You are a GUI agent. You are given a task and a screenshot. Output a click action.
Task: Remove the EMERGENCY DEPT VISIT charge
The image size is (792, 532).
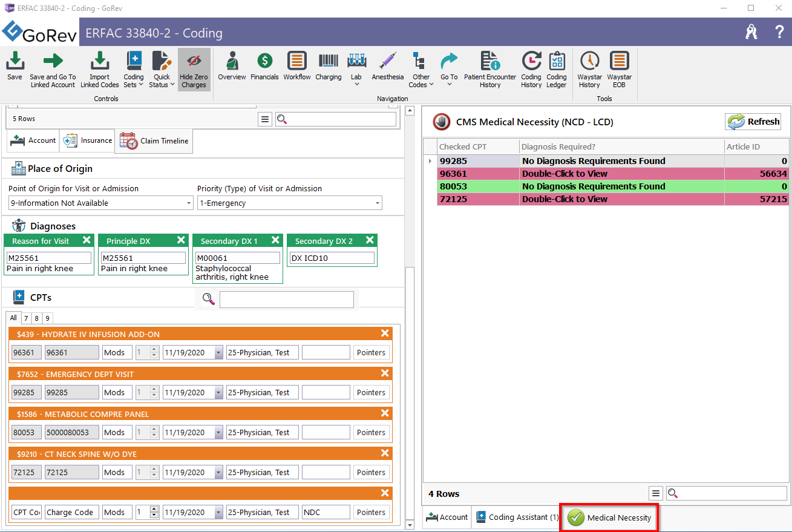point(385,373)
